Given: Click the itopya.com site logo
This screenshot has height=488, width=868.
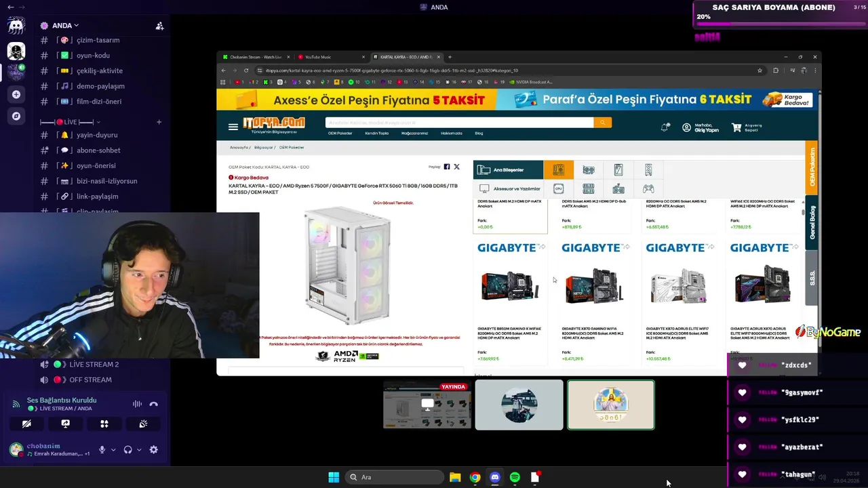Looking at the screenshot, I should coord(274,125).
